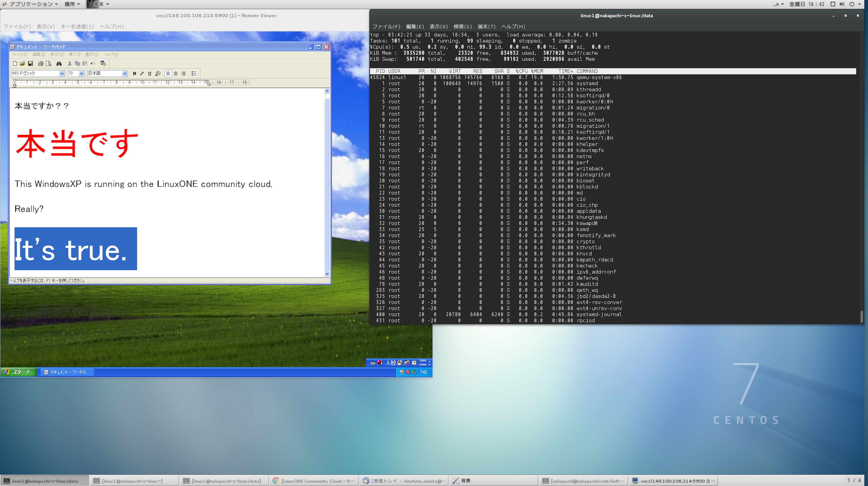Center text alignment in WordPad
Image resolution: width=868 pixels, height=486 pixels.
click(x=176, y=73)
